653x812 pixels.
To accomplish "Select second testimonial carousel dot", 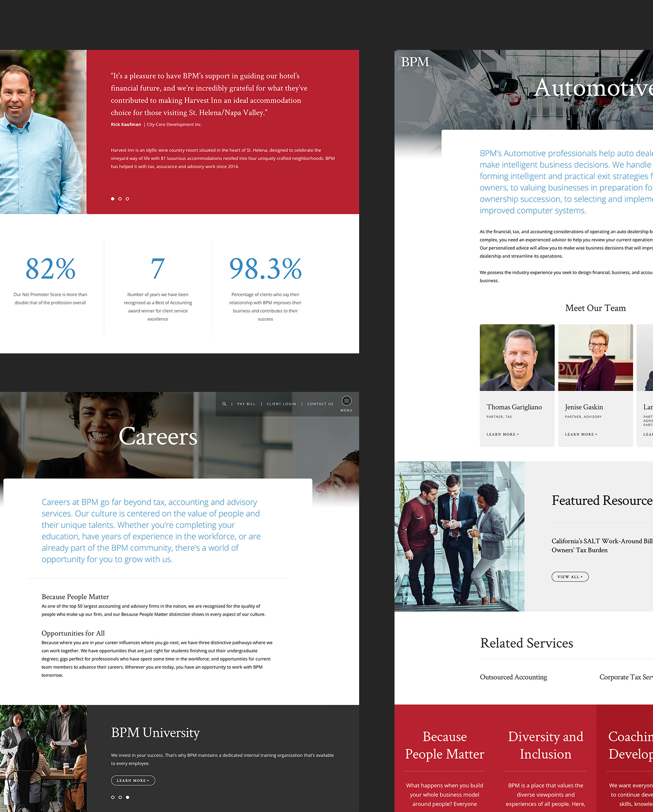I will pyautogui.click(x=120, y=199).
